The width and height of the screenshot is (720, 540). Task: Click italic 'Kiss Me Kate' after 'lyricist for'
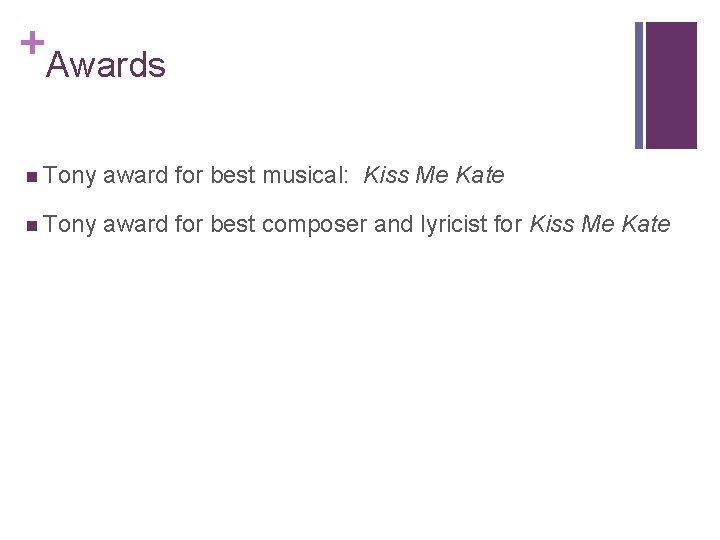600,224
